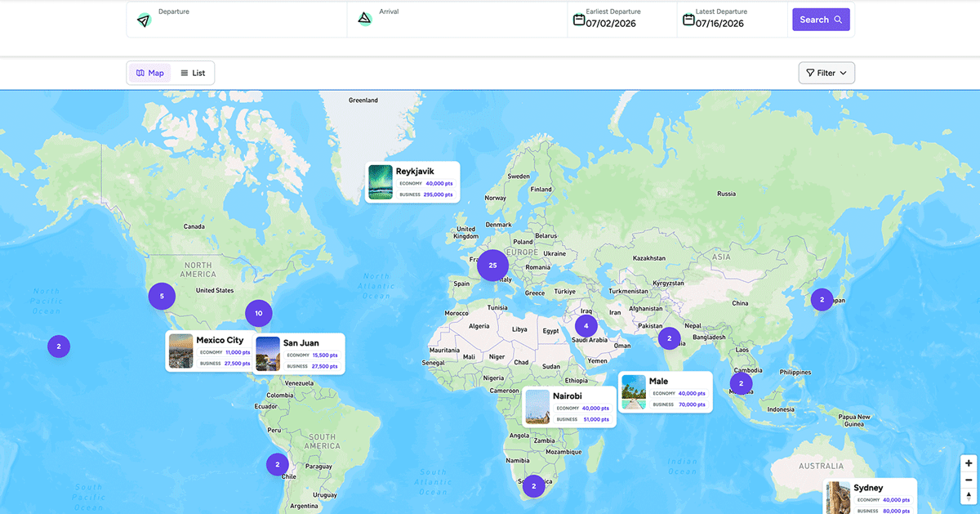Reset map bearing with compass button
Viewport: 980px width, 514px height.
coord(969,496)
